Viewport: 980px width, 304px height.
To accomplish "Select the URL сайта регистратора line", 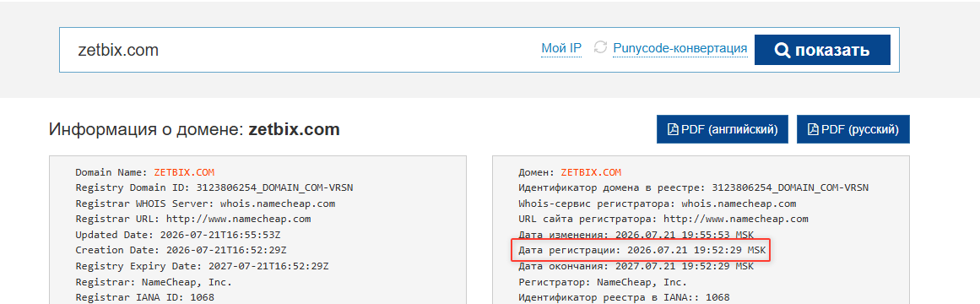I will coord(663,219).
